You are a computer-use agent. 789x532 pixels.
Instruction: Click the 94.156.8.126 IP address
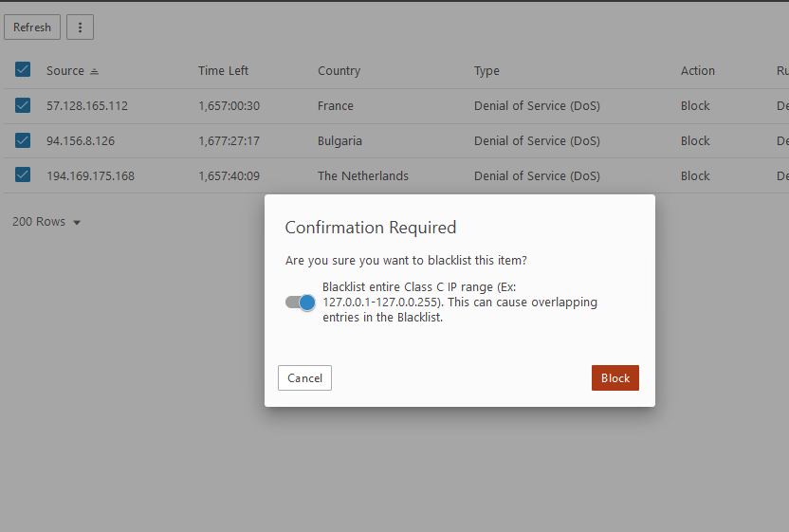(81, 141)
